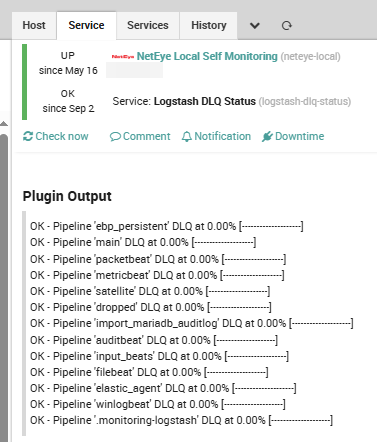
Task: Click the Notification bell icon
Action: (x=187, y=137)
